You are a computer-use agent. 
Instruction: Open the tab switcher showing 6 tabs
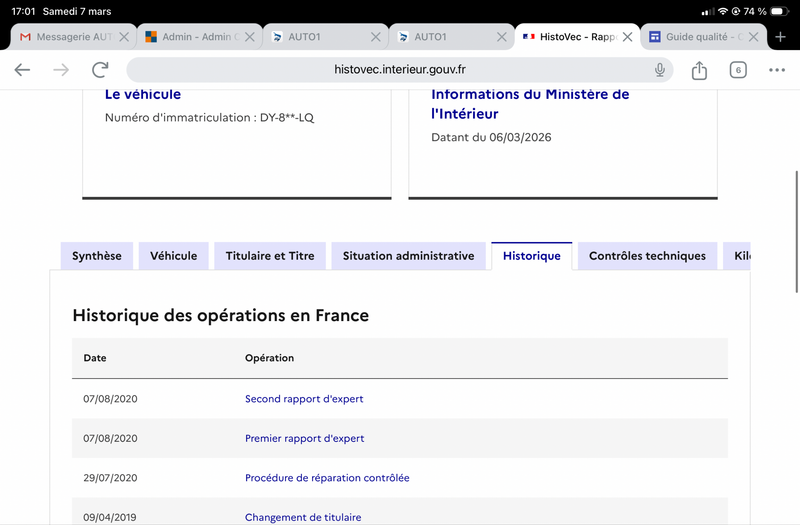[x=738, y=70]
